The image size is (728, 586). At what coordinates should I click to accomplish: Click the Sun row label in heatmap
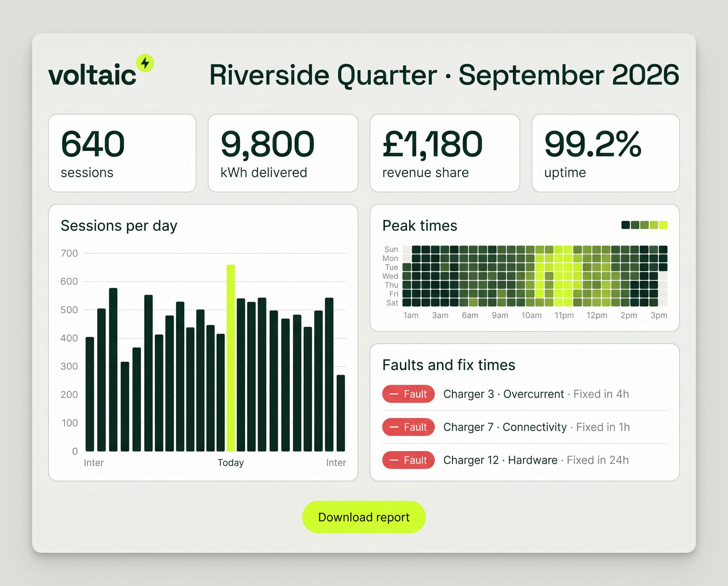391,249
